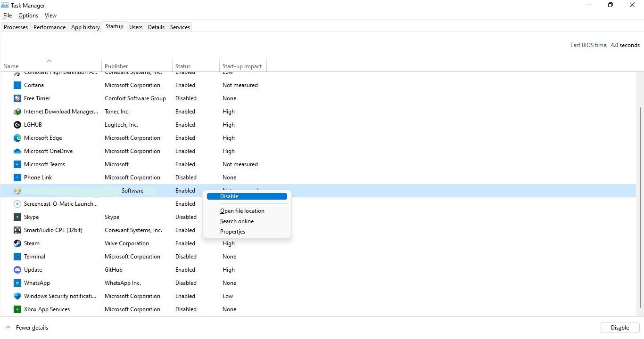Switch to the Performance tab
Viewport: 644px width, 339px height.
point(50,27)
